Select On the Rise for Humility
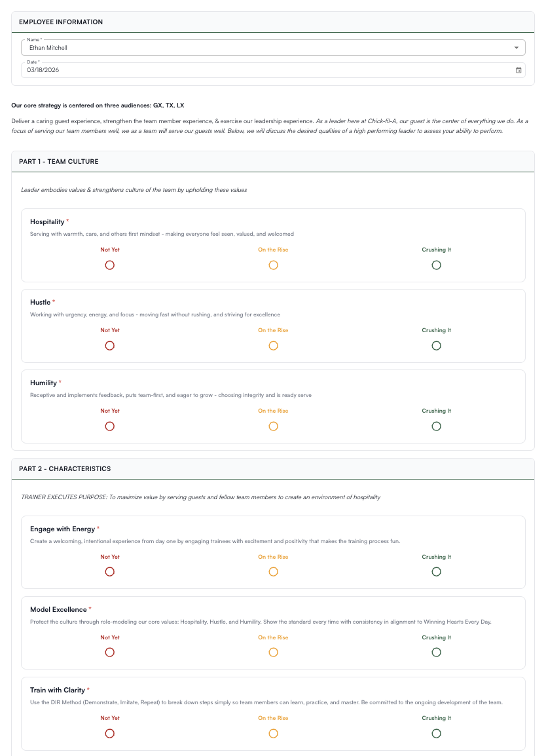This screenshot has width=546, height=756. pos(273,426)
